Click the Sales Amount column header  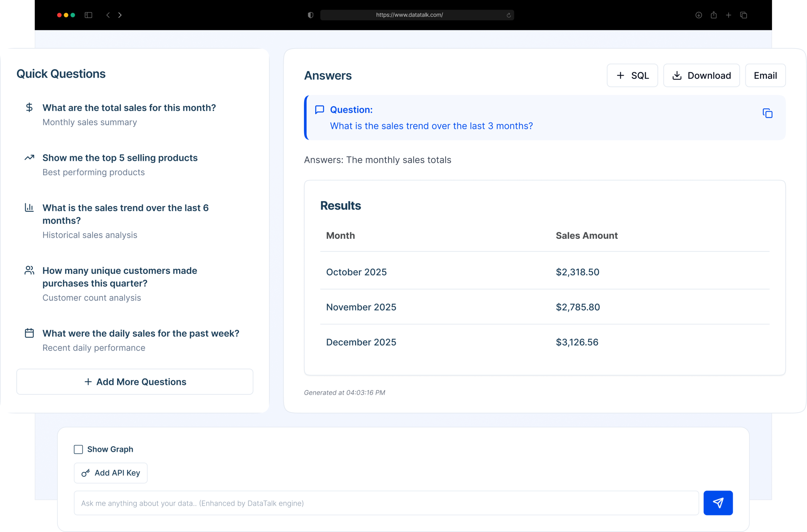pos(586,236)
